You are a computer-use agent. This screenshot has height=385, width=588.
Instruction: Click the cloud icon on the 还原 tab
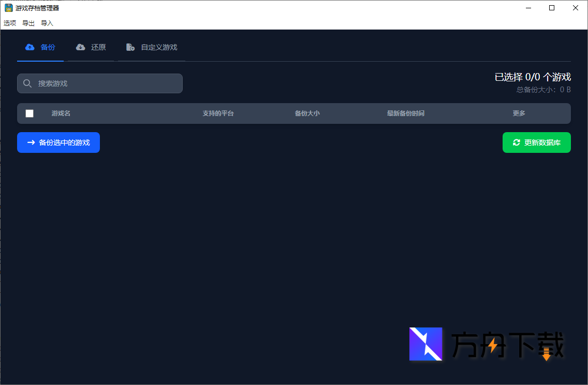click(x=81, y=47)
